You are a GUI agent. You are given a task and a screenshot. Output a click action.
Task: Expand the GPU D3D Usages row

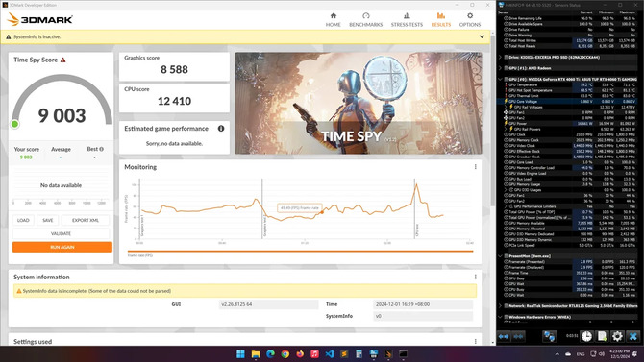[x=506, y=190]
